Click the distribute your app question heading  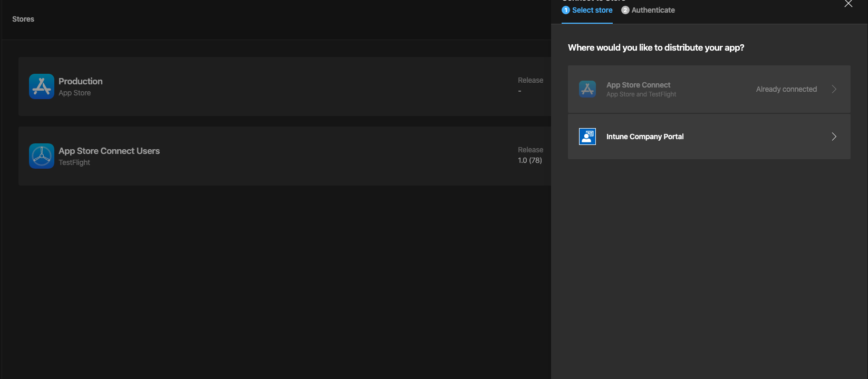(656, 47)
